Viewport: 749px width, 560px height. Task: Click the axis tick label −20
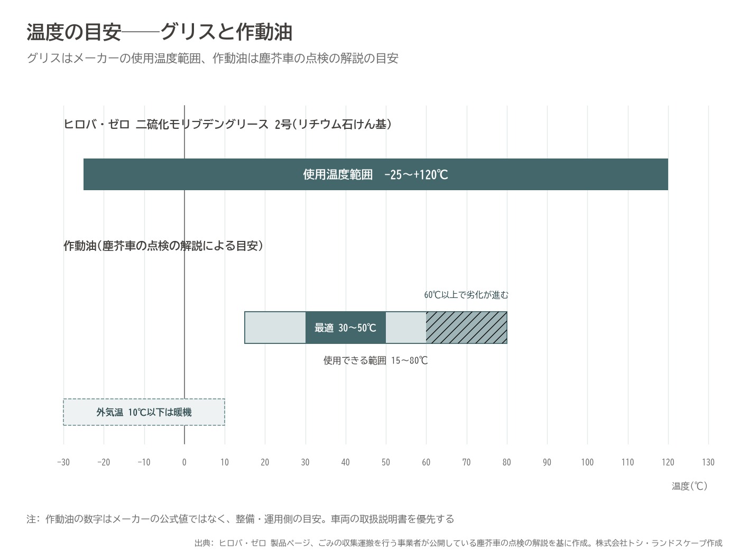(x=104, y=462)
